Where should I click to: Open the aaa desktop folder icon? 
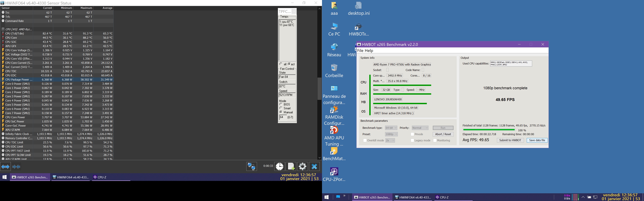[334, 8]
